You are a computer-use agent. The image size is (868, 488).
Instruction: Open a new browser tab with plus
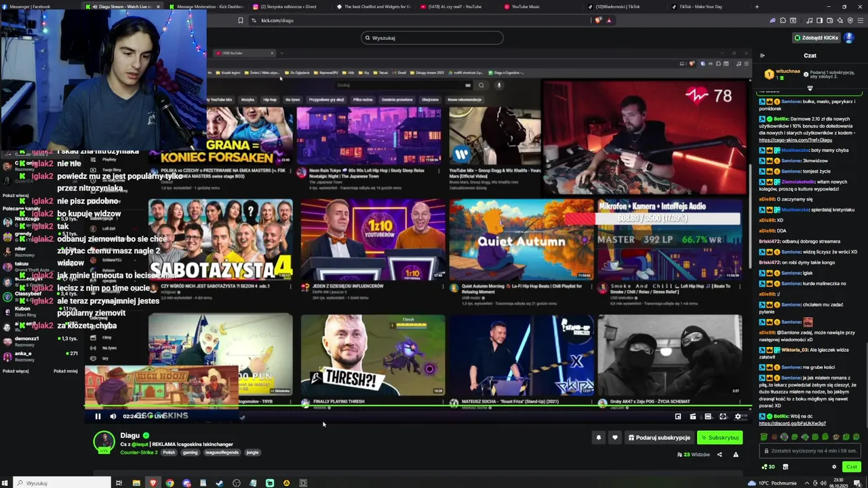(x=757, y=7)
